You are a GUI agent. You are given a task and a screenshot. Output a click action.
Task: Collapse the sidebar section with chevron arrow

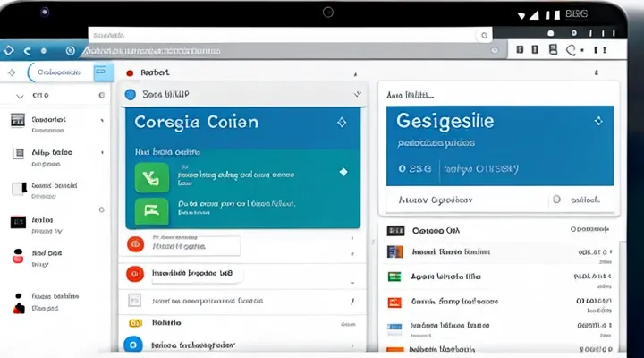pyautogui.click(x=19, y=94)
